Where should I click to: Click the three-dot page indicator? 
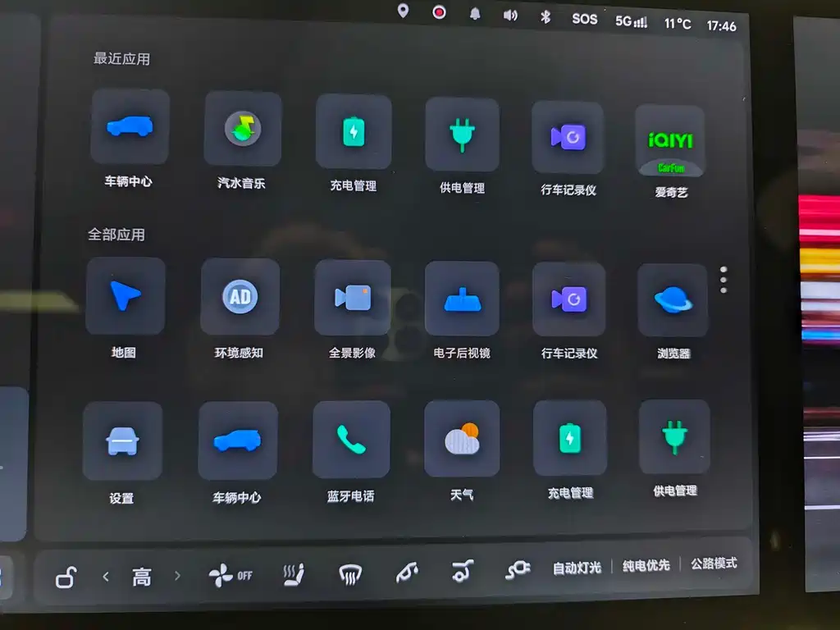[x=723, y=280]
